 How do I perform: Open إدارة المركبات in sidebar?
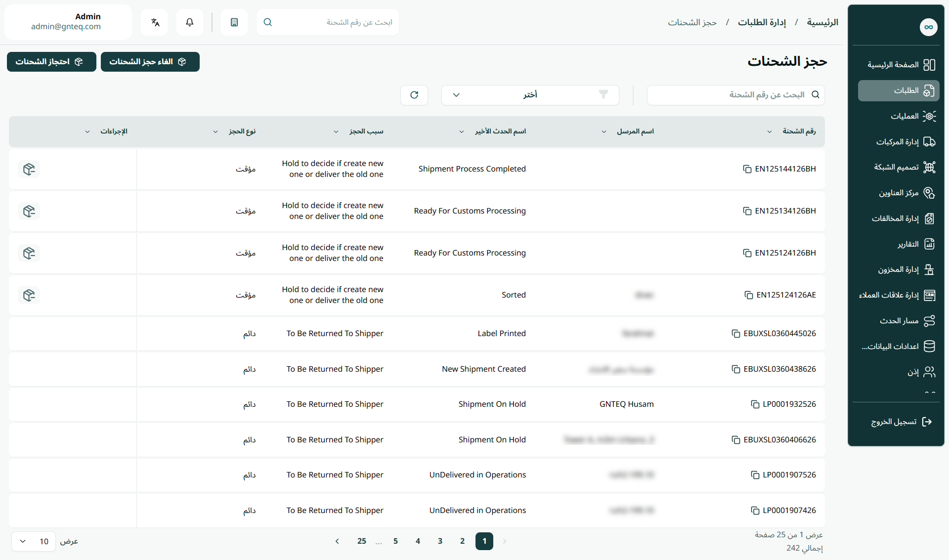(899, 142)
